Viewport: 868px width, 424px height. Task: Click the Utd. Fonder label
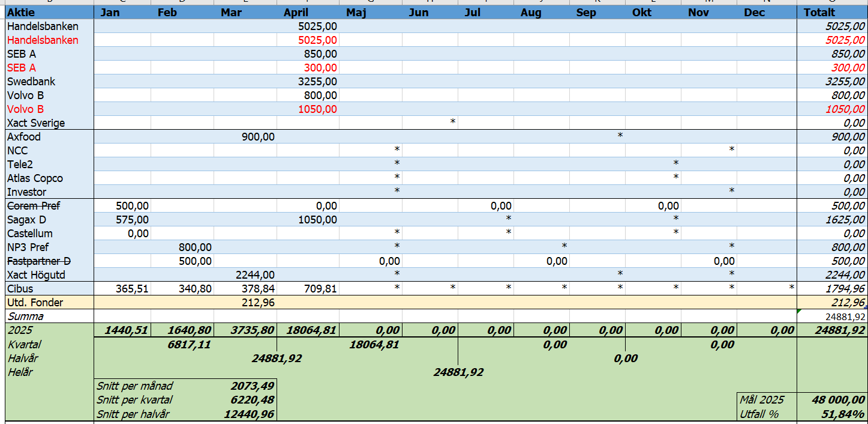point(35,303)
